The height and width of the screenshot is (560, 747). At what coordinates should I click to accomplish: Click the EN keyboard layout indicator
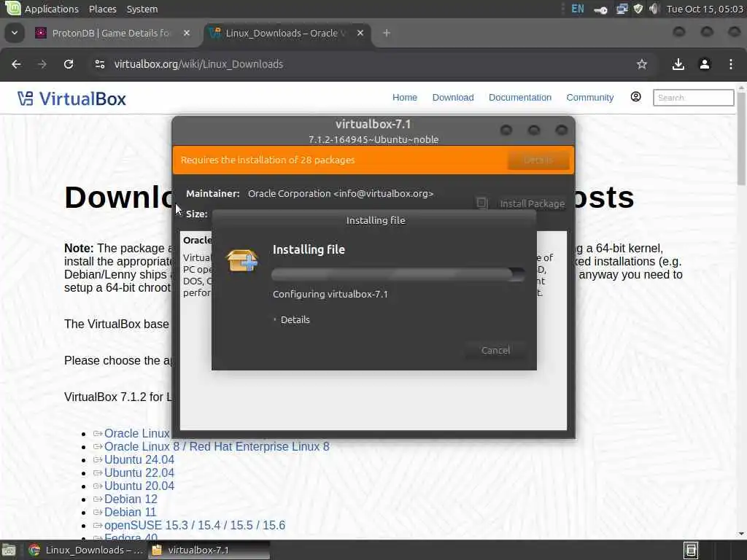(578, 9)
